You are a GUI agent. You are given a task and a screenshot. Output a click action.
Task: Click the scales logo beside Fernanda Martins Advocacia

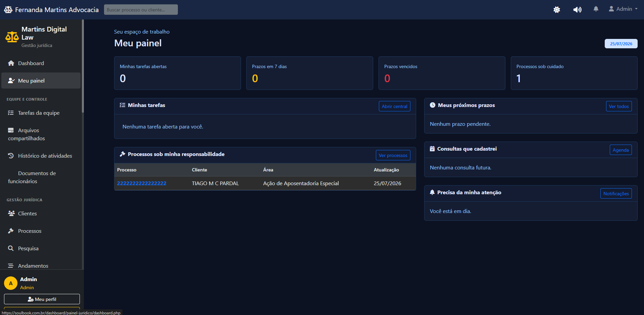click(8, 10)
